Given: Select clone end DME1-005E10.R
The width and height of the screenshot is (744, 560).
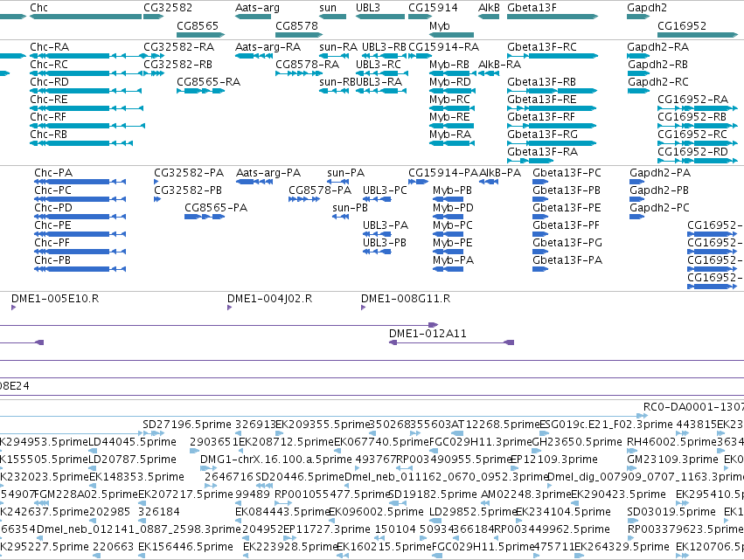Looking at the screenshot, I should [x=14, y=308].
